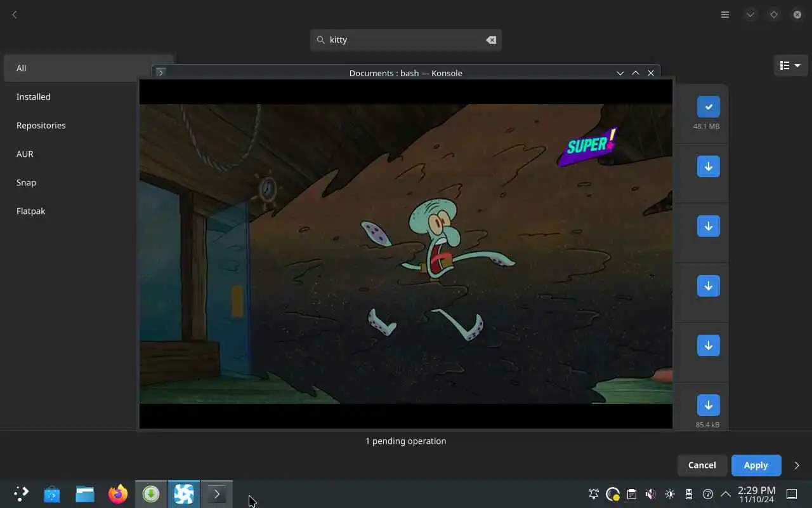Uncheck the selected 48.1 MB package

(709, 107)
